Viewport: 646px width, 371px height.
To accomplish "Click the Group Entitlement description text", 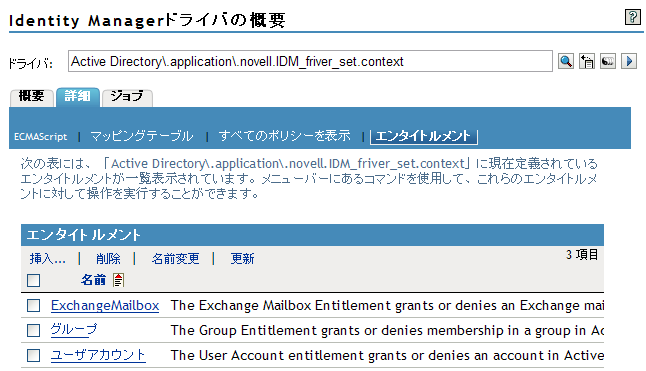I will tap(387, 330).
